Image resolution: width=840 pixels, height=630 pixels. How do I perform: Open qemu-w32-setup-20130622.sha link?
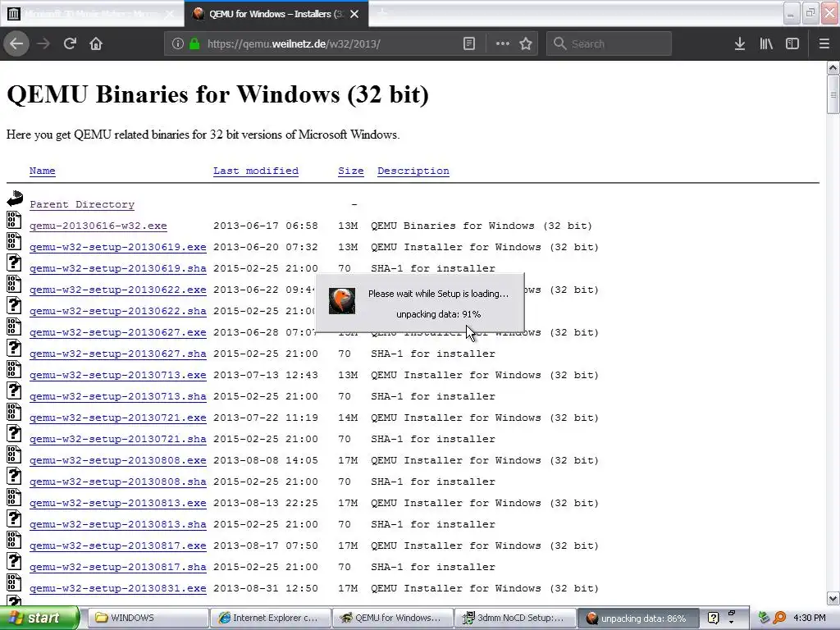point(118,311)
